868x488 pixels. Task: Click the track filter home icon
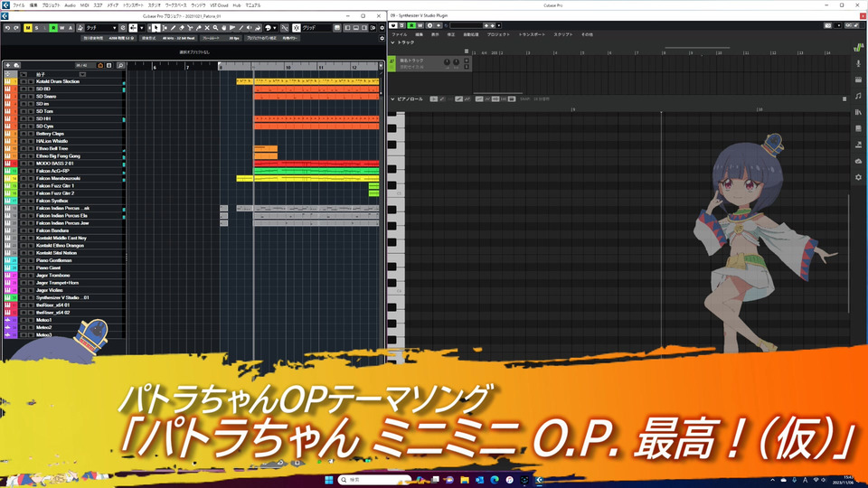(100, 65)
